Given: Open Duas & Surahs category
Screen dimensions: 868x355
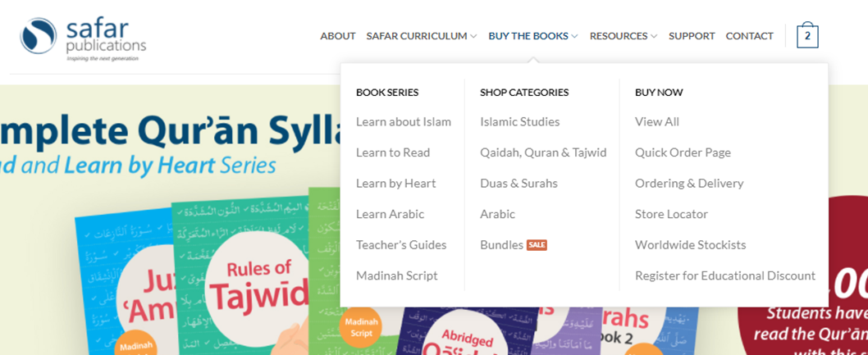Looking at the screenshot, I should click(519, 184).
